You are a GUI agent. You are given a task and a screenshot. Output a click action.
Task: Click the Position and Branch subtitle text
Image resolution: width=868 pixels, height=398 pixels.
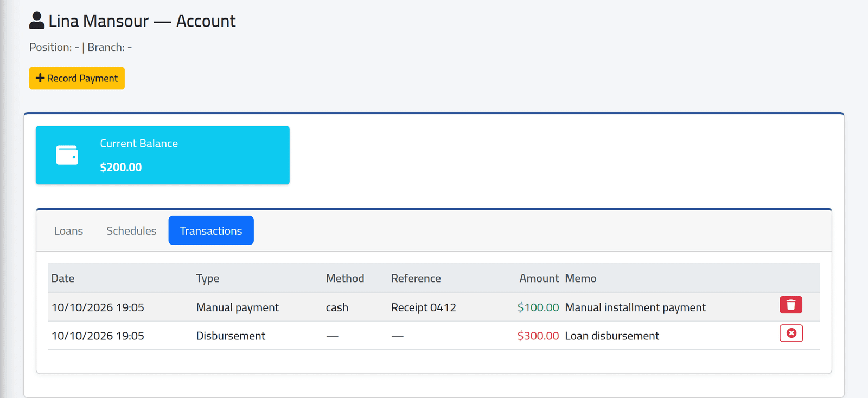[x=80, y=47]
